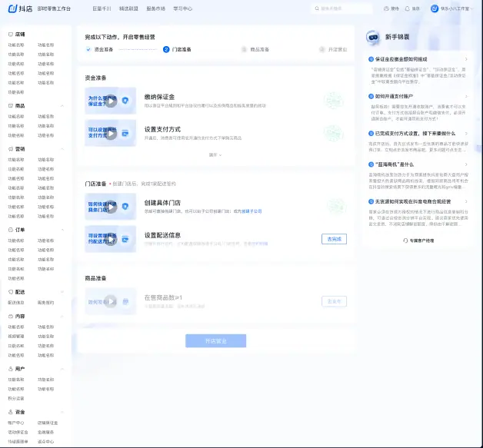Click the question icon beside 如何开通支付账户
The image size is (483, 448).
point(371,96)
